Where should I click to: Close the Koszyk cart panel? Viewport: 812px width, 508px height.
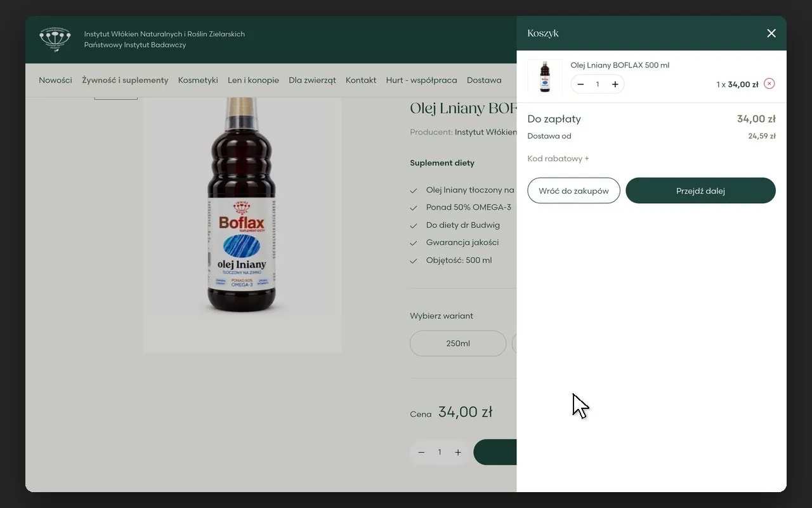point(771,33)
